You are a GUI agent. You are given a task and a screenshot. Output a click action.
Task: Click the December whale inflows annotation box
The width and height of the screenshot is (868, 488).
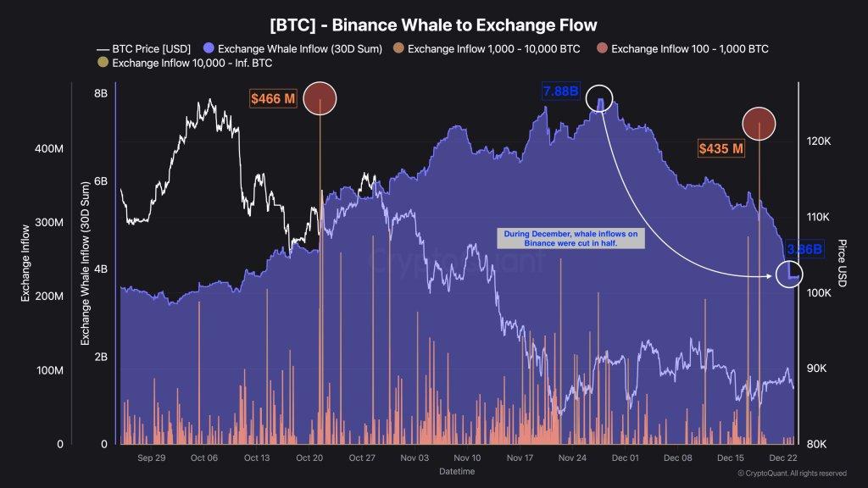571,238
